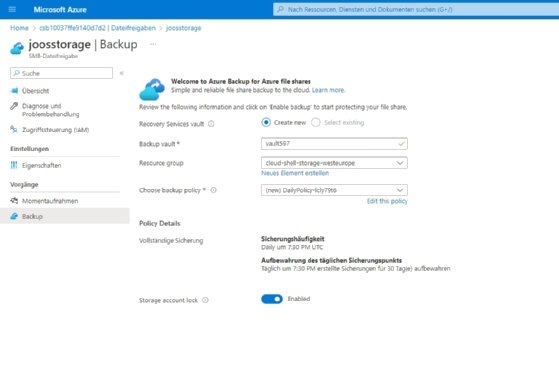The image size is (559, 392).
Task: Open Diagnose und Problembehandlung
Action: coord(50,110)
